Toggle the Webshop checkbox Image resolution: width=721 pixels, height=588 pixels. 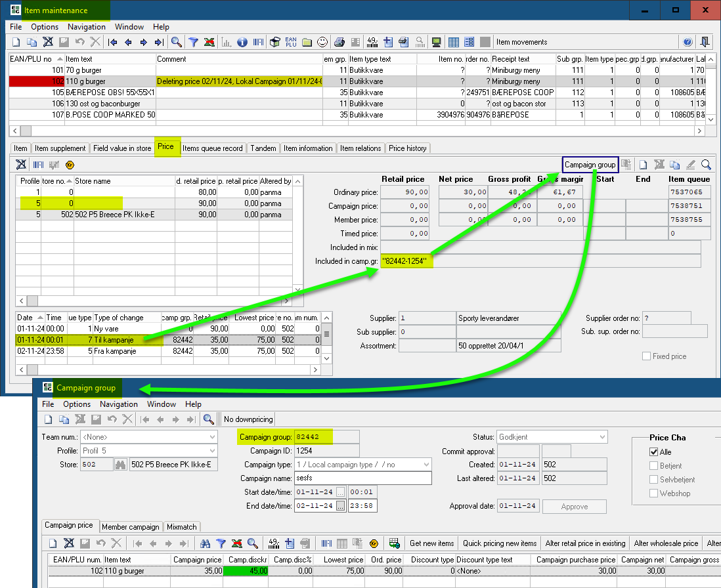653,493
